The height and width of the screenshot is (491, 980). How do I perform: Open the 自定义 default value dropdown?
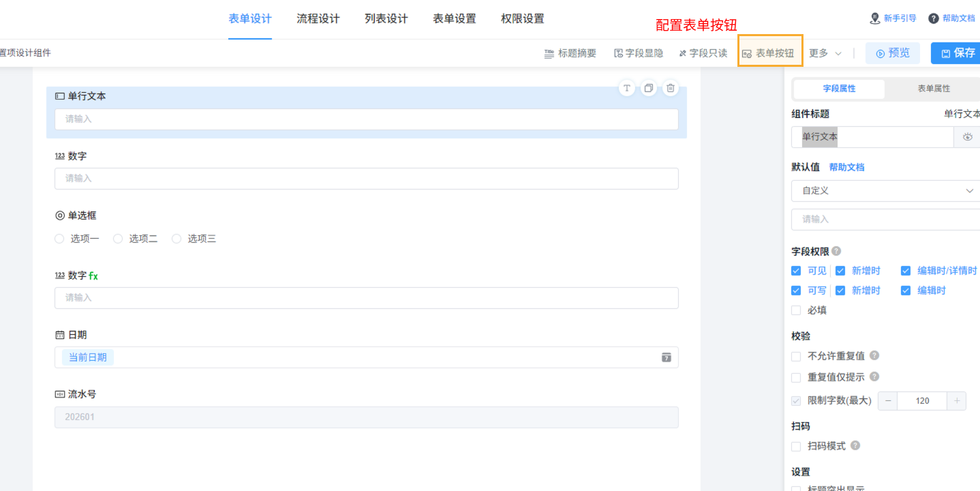885,191
